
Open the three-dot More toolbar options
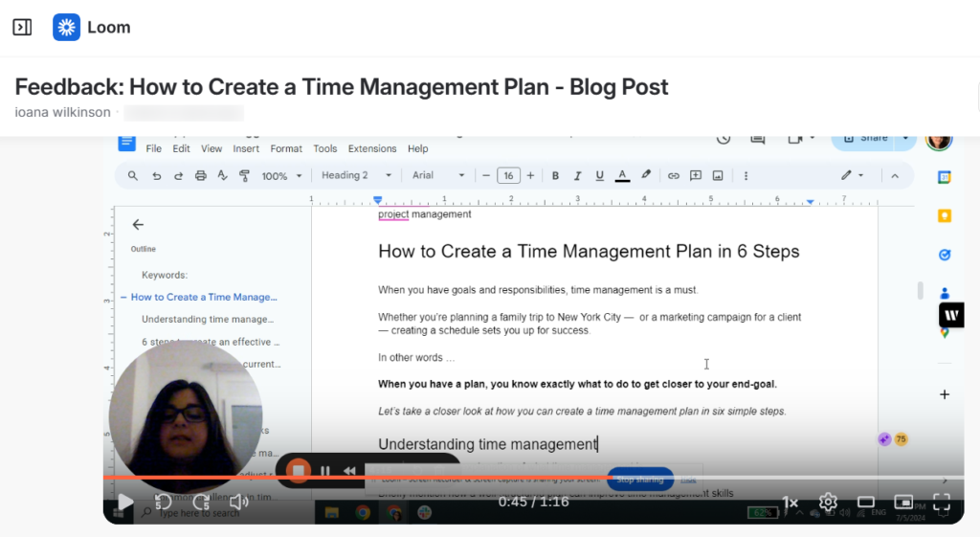[x=746, y=176]
